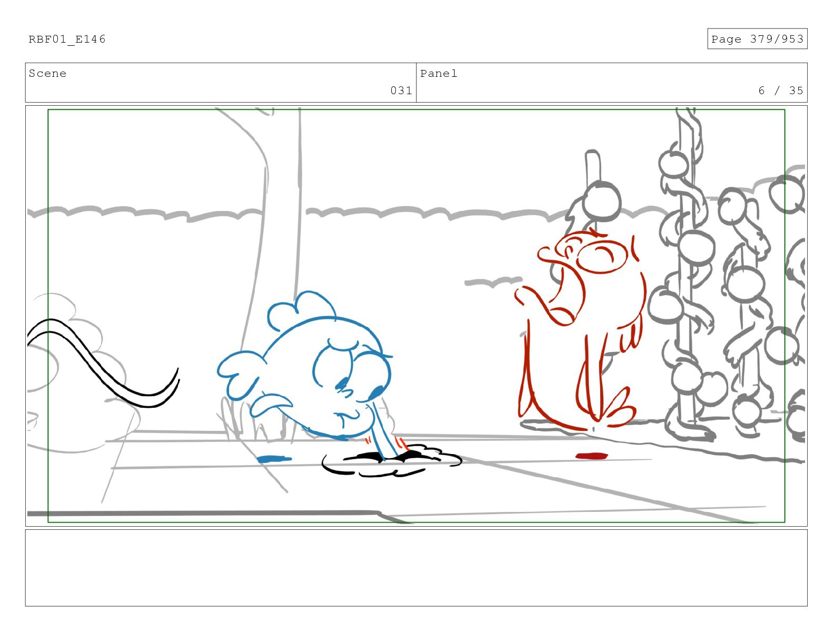Click the Page 379/953 box
Image resolution: width=834 pixels, height=644 pixels.
[x=757, y=39]
